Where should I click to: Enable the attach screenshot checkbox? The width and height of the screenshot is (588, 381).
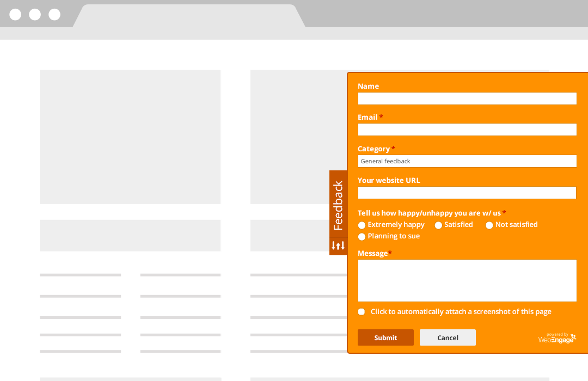pos(362,312)
